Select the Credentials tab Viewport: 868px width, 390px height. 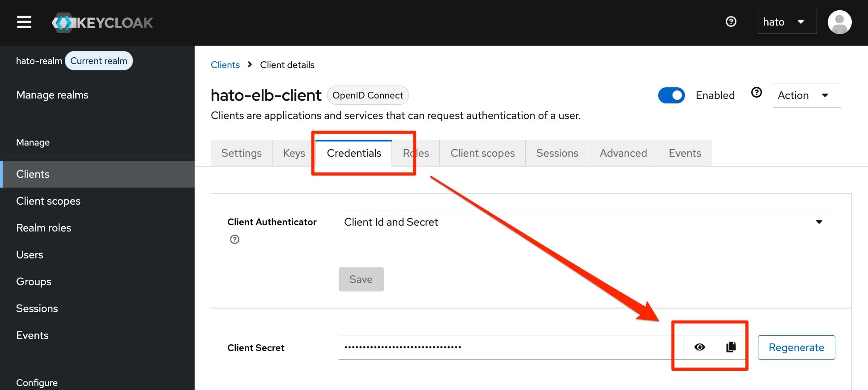pyautogui.click(x=354, y=153)
